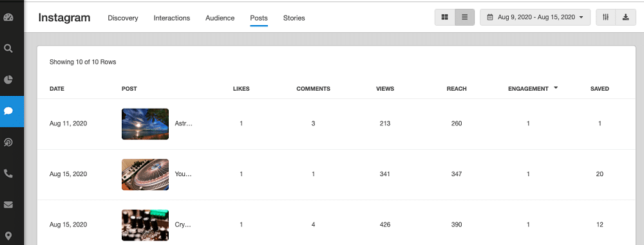Go to the Discovery tab
The width and height of the screenshot is (644, 245).
(123, 18)
